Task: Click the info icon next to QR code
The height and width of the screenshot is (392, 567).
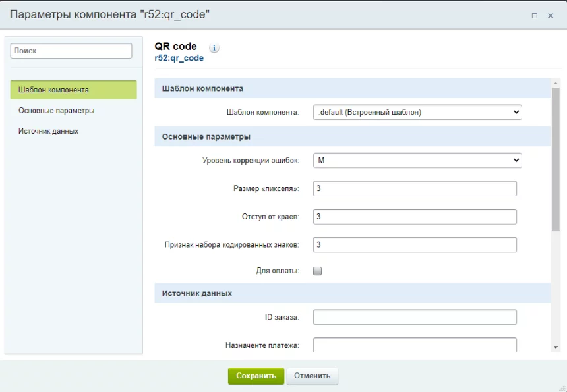Action: 214,48
